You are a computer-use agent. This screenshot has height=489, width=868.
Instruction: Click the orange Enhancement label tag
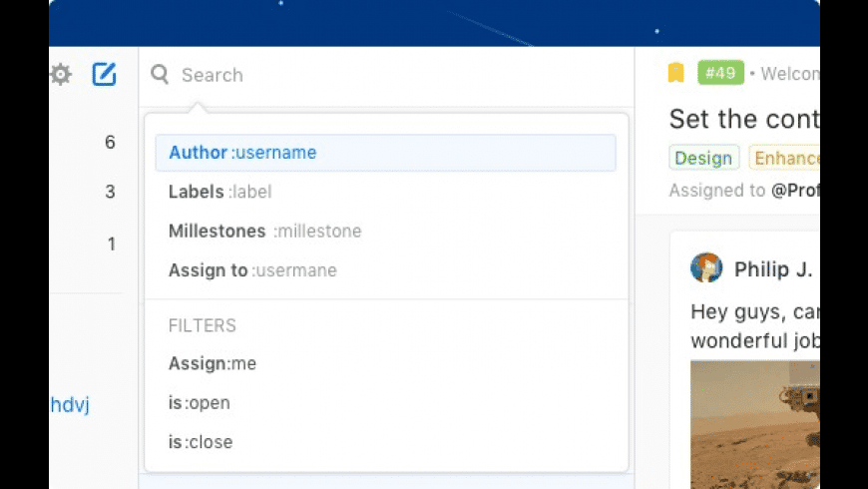(x=784, y=158)
